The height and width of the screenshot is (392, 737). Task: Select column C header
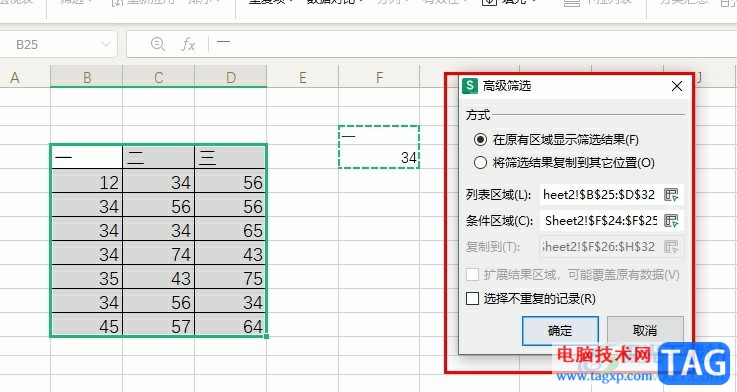coord(158,77)
